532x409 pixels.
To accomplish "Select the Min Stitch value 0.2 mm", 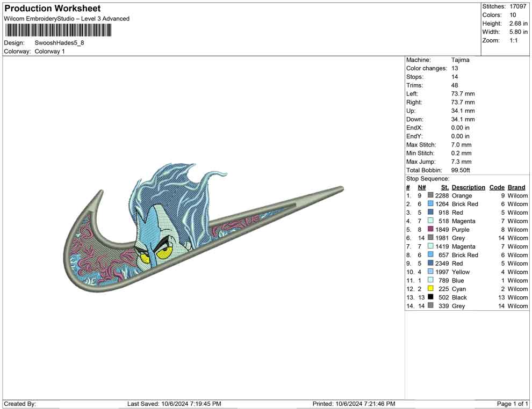I will click(461, 153).
